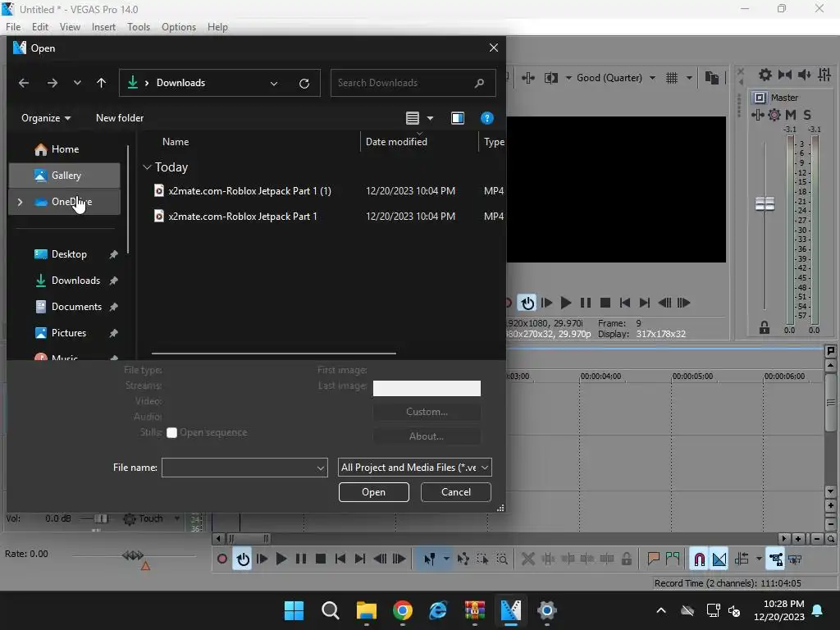The height and width of the screenshot is (630, 840).
Task: Open the view options dropdown arrow
Action: pos(430,118)
